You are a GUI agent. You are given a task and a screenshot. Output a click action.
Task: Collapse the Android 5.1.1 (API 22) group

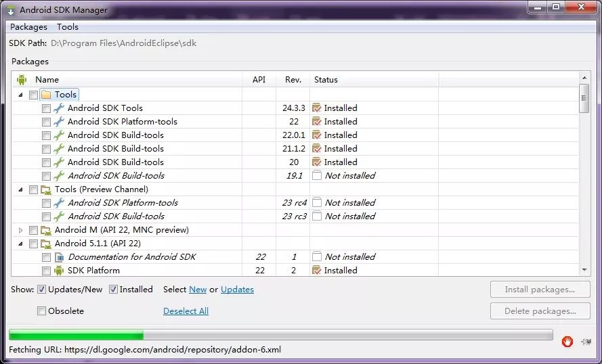20,244
